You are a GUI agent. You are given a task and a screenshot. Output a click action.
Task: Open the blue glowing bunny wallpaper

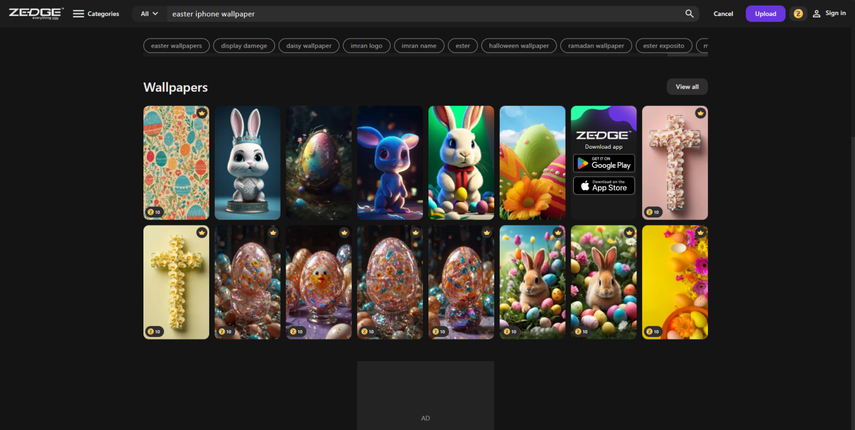(x=390, y=162)
